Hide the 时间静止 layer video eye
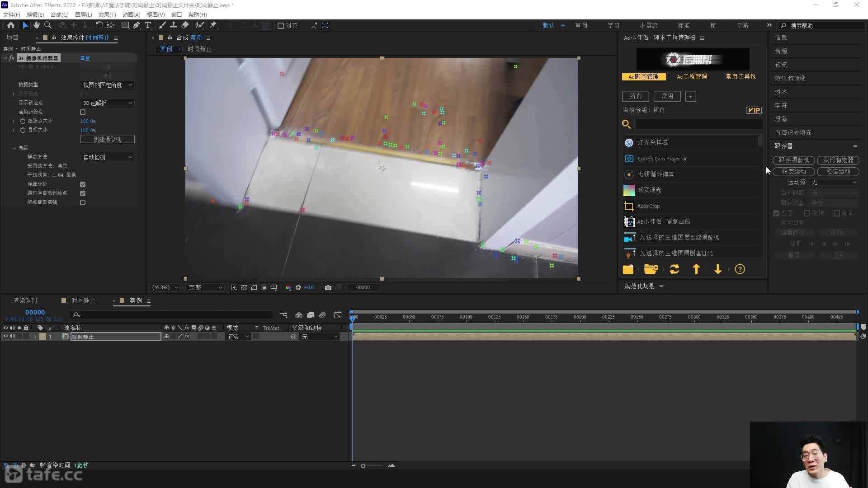 (x=5, y=337)
